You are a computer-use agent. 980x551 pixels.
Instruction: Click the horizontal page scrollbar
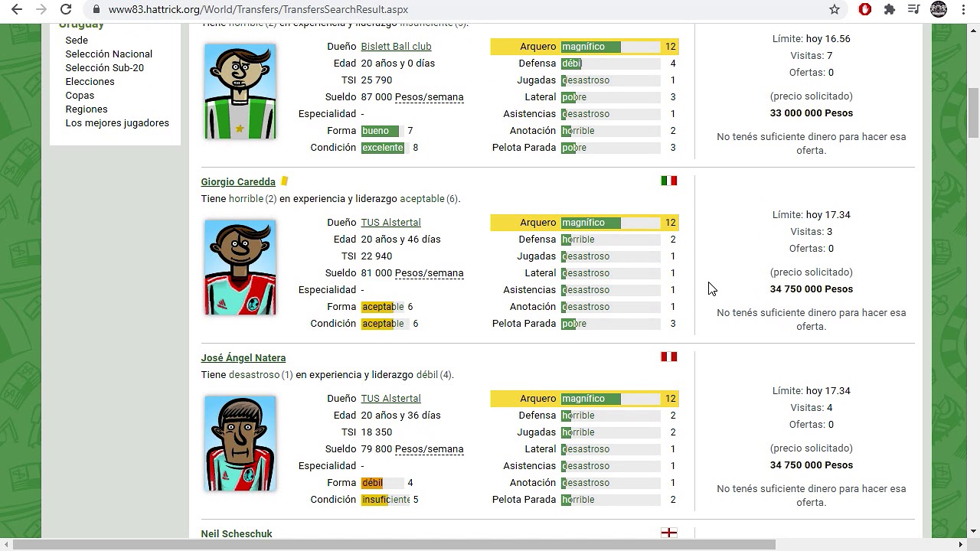click(394, 545)
